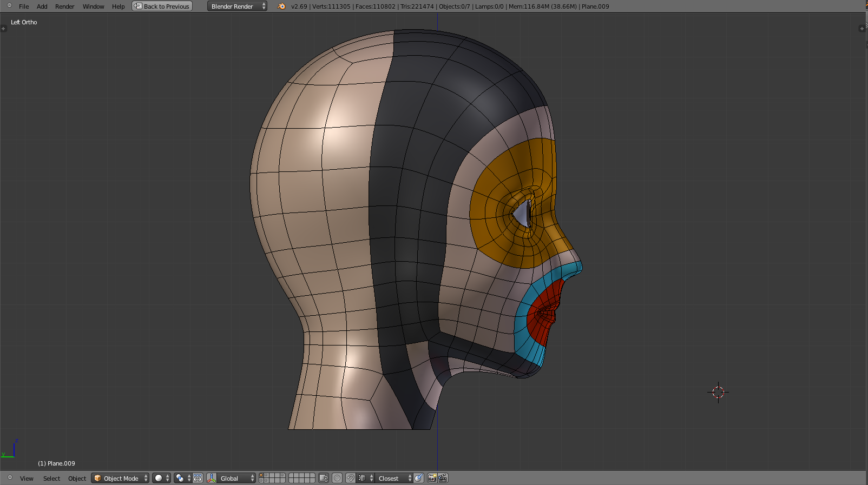Image resolution: width=868 pixels, height=485 pixels.
Task: Toggle scene layer 5 button
Action: pyautogui.click(x=282, y=475)
